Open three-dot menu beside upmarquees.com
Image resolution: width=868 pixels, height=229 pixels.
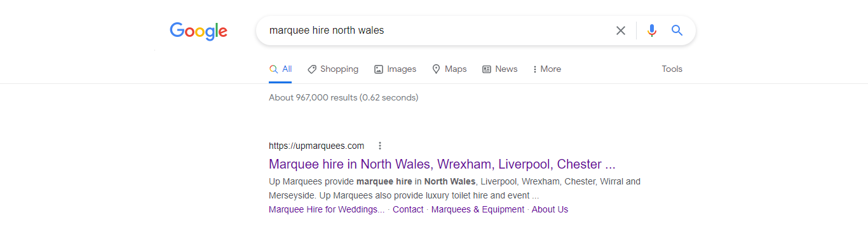(380, 146)
